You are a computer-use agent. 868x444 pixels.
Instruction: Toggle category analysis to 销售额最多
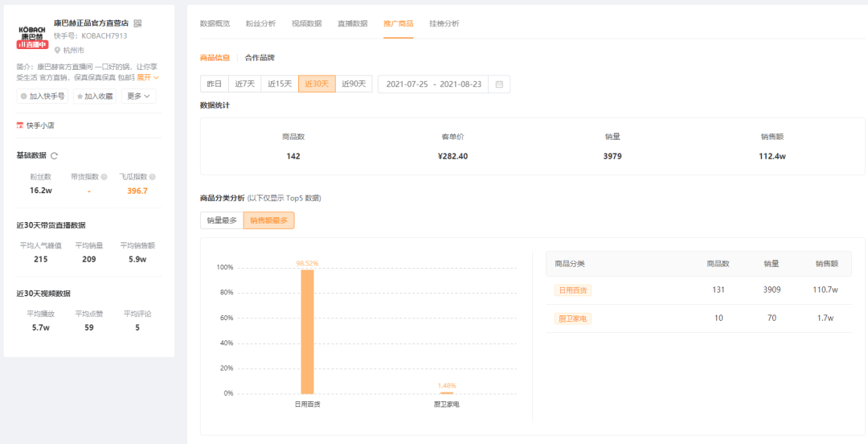tap(269, 220)
